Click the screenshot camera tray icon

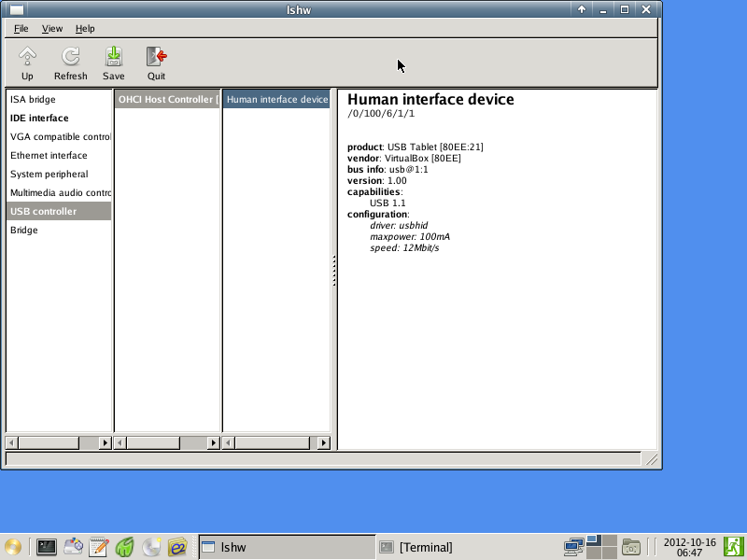(x=631, y=547)
